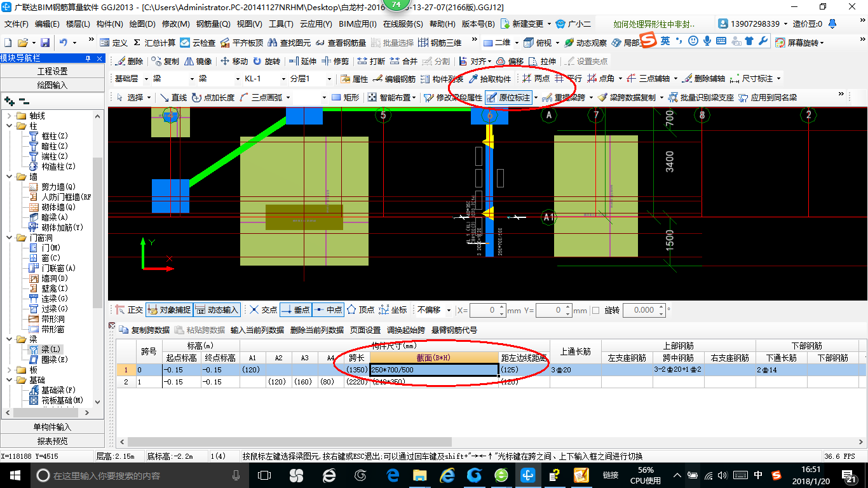Launch 云检查 cloud check
Screen dimensions: 868x488
point(198,43)
